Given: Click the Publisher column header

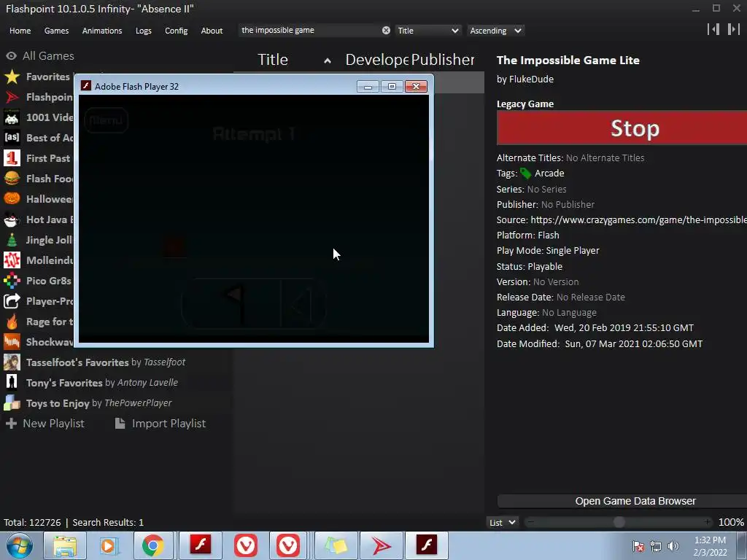Looking at the screenshot, I should (x=443, y=60).
